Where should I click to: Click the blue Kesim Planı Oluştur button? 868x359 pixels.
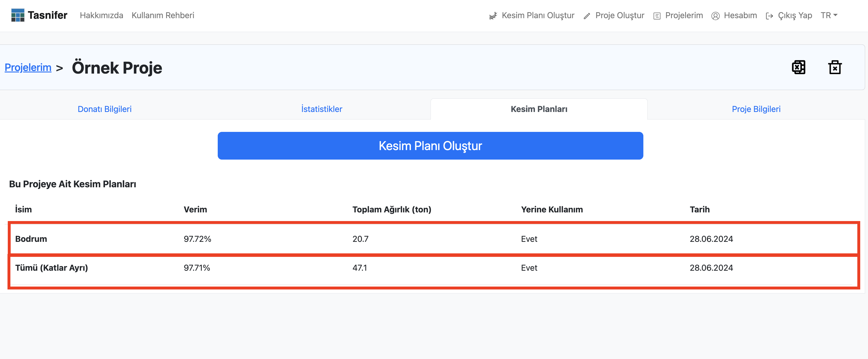pos(430,146)
